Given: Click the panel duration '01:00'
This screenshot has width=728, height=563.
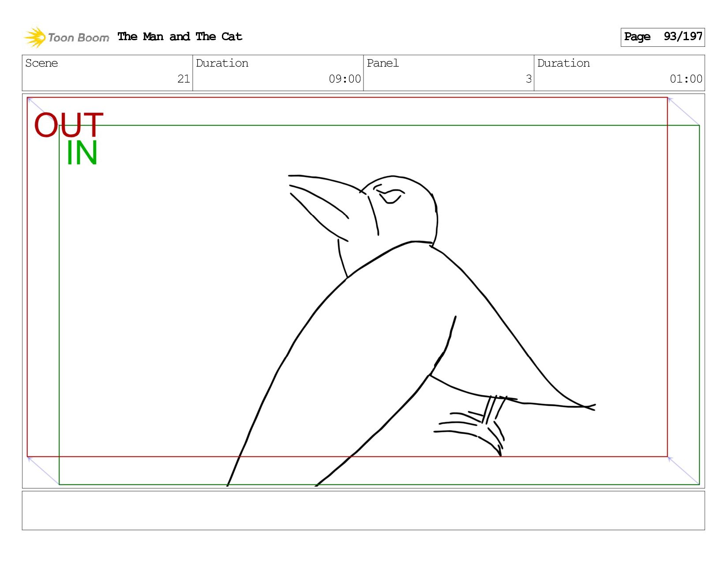Looking at the screenshot, I should [686, 79].
